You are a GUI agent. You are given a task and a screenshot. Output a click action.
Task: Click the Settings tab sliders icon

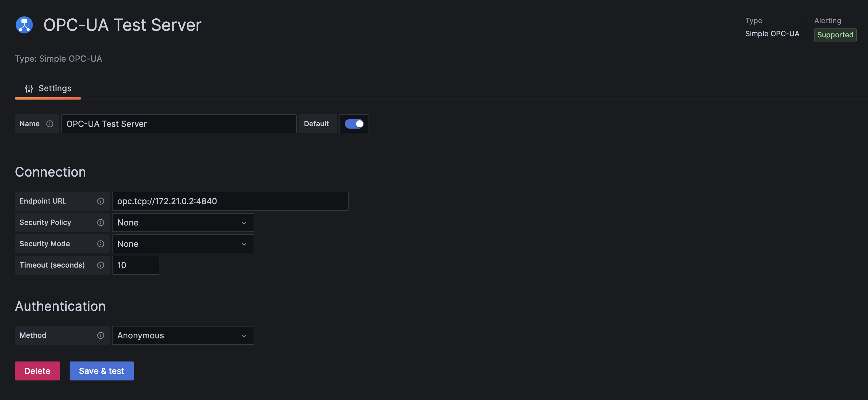[x=29, y=89]
